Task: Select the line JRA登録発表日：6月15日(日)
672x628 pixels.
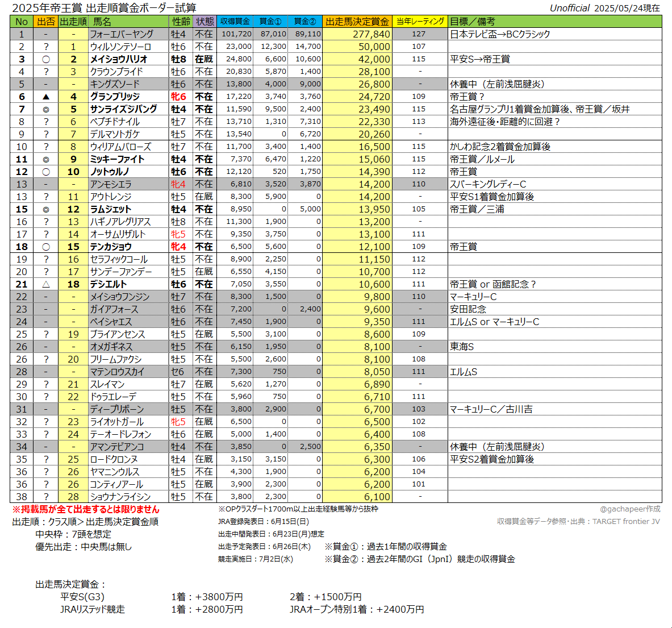Action: (x=264, y=522)
